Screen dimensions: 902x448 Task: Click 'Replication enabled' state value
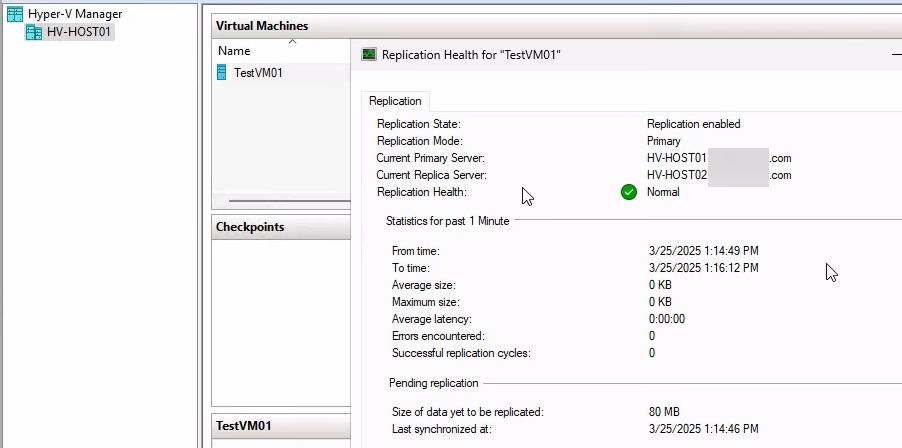[x=694, y=124]
